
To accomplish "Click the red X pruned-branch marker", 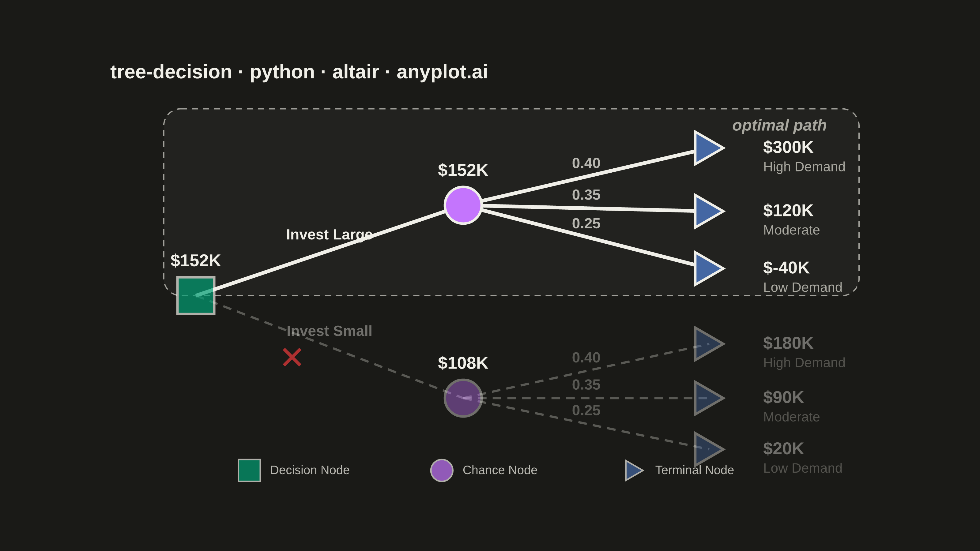I will coord(292,358).
